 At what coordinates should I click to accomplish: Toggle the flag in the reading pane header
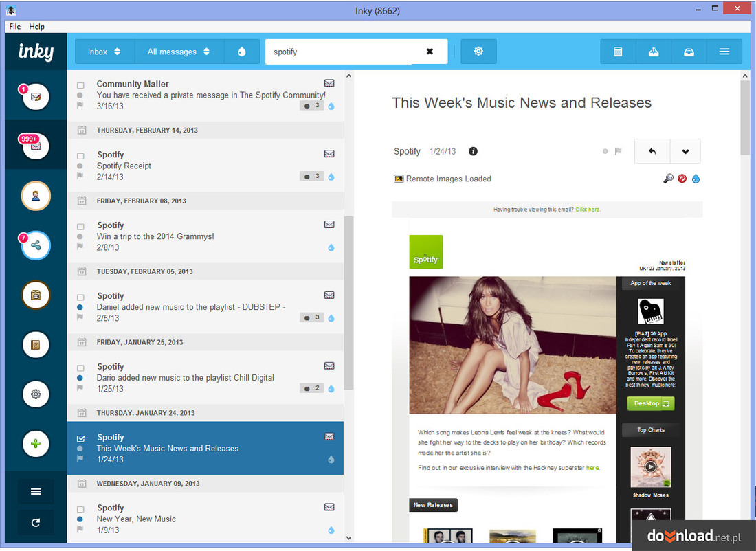point(618,151)
